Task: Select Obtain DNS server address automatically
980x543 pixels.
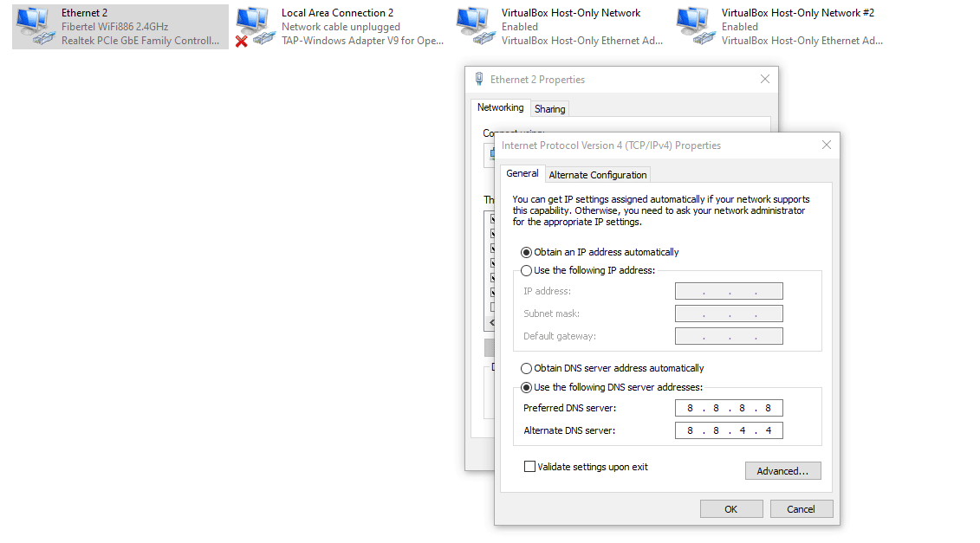Action: (x=527, y=368)
